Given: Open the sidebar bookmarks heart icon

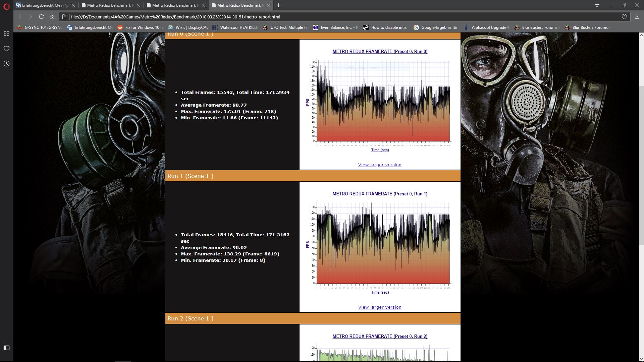Looking at the screenshot, I should [6, 49].
